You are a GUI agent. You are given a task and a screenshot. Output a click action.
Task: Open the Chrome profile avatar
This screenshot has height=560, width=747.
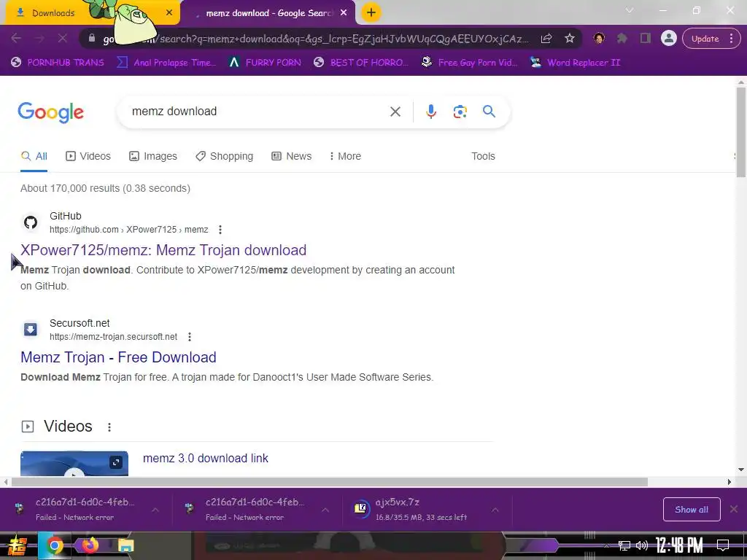click(x=669, y=39)
